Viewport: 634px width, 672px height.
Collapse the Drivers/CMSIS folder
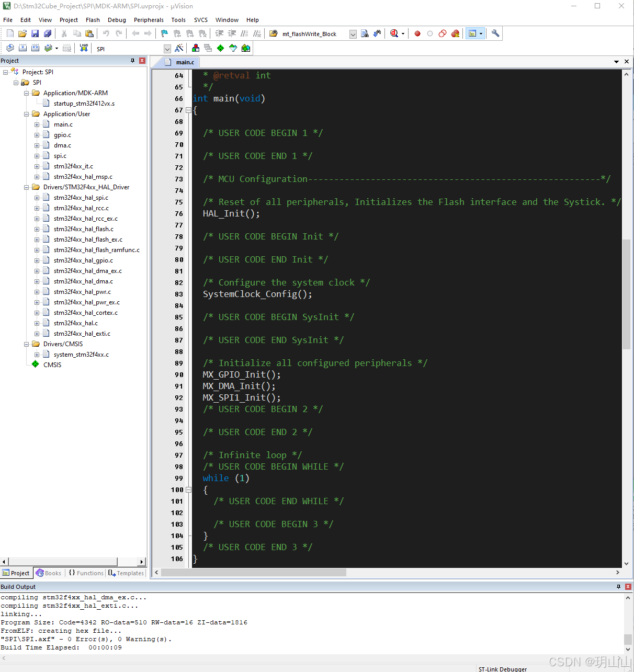click(x=27, y=344)
